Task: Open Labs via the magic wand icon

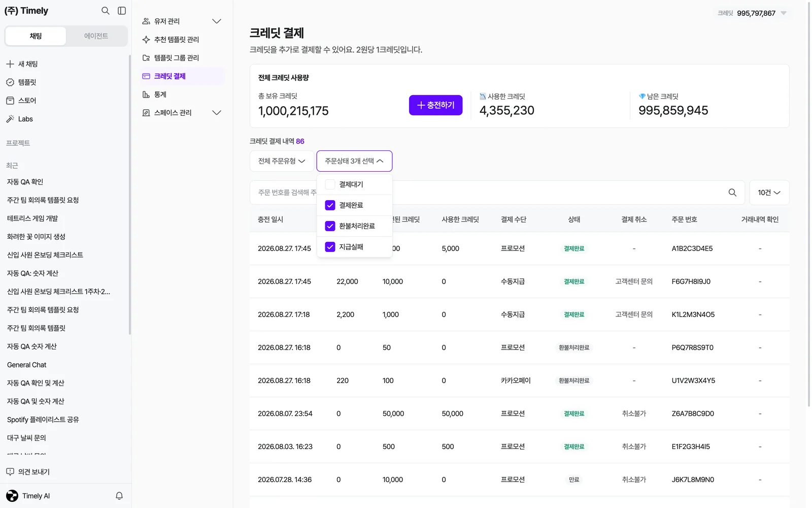Action: pyautogui.click(x=10, y=119)
